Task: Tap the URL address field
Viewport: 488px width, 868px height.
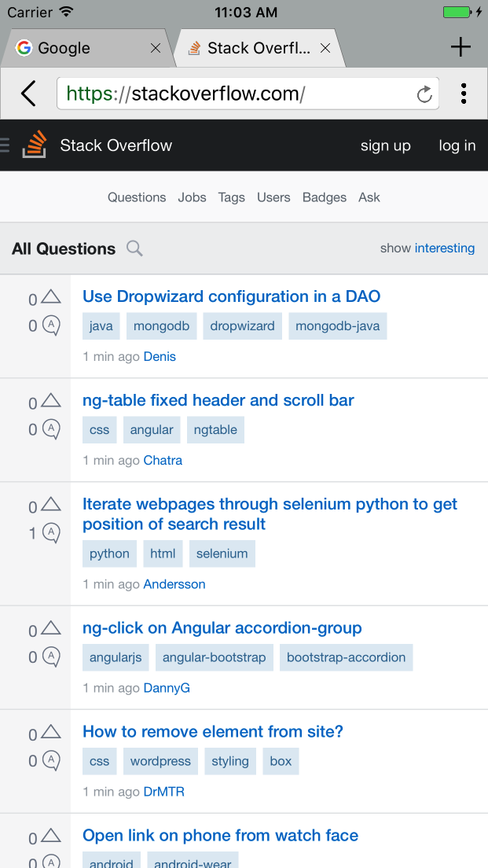Action: coord(236,94)
